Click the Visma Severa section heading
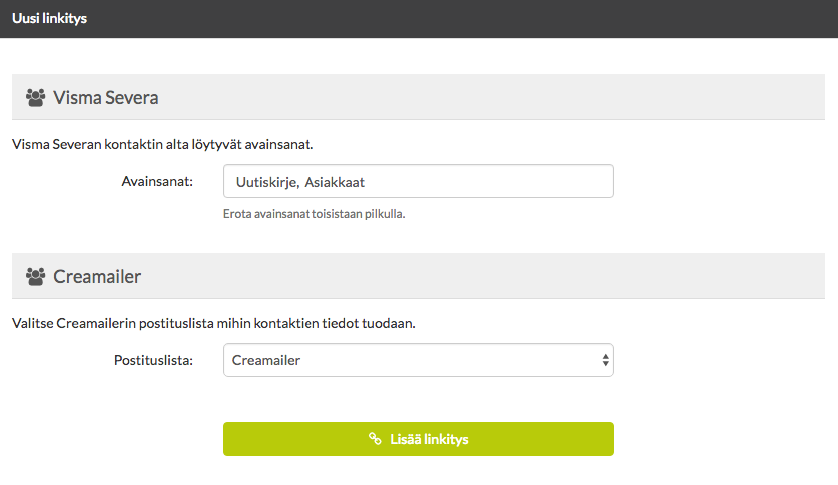 (x=105, y=98)
